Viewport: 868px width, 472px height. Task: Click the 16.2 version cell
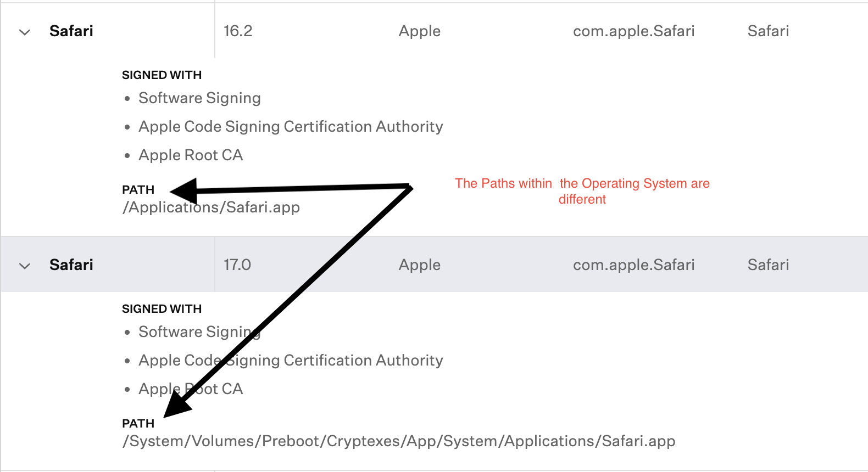[x=238, y=31]
